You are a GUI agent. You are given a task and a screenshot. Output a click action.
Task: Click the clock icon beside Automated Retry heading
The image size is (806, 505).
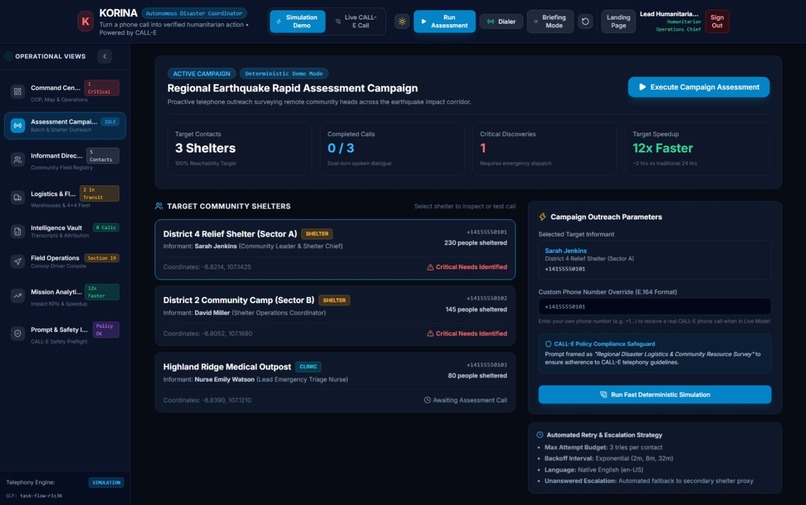tap(540, 435)
